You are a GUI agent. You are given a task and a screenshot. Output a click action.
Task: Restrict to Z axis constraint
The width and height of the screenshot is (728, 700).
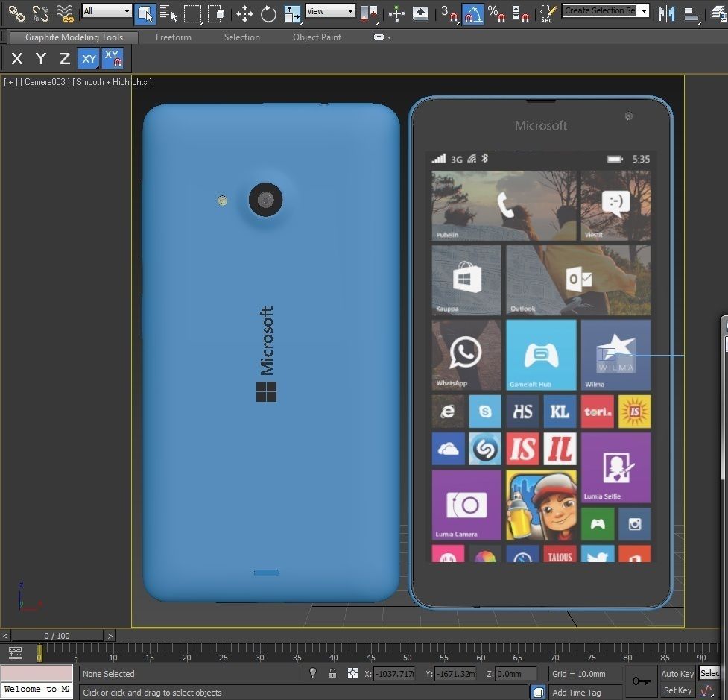click(x=64, y=59)
